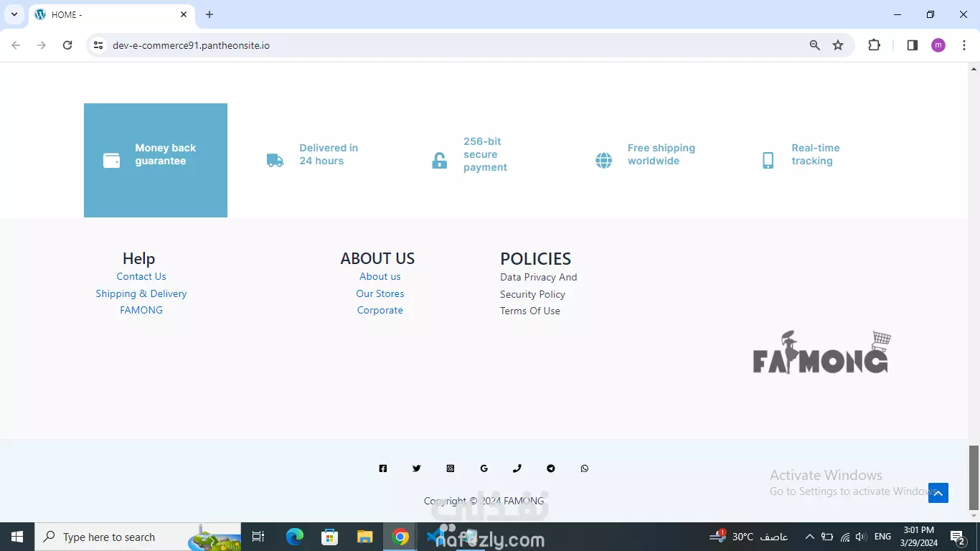The width and height of the screenshot is (980, 551).
Task: Open the About us link
Action: point(380,276)
